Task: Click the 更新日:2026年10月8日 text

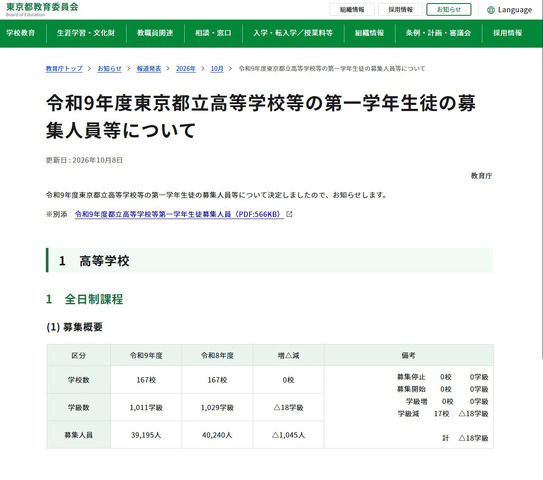Action: coord(84,160)
